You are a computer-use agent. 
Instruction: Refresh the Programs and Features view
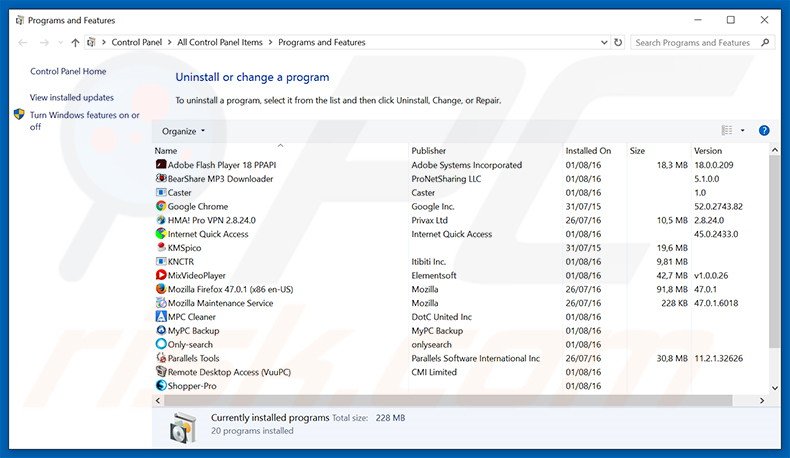(x=618, y=43)
